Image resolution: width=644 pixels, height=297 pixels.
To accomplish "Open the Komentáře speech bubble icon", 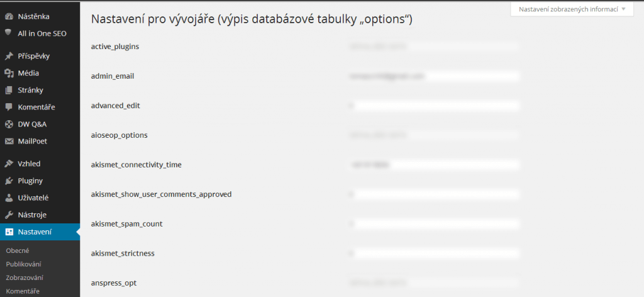I will point(9,107).
